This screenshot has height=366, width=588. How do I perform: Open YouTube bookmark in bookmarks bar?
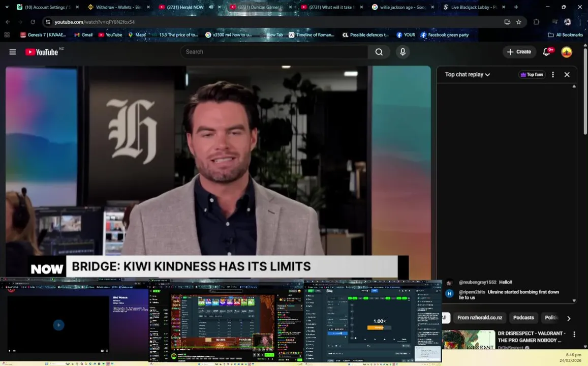pyautogui.click(x=110, y=35)
